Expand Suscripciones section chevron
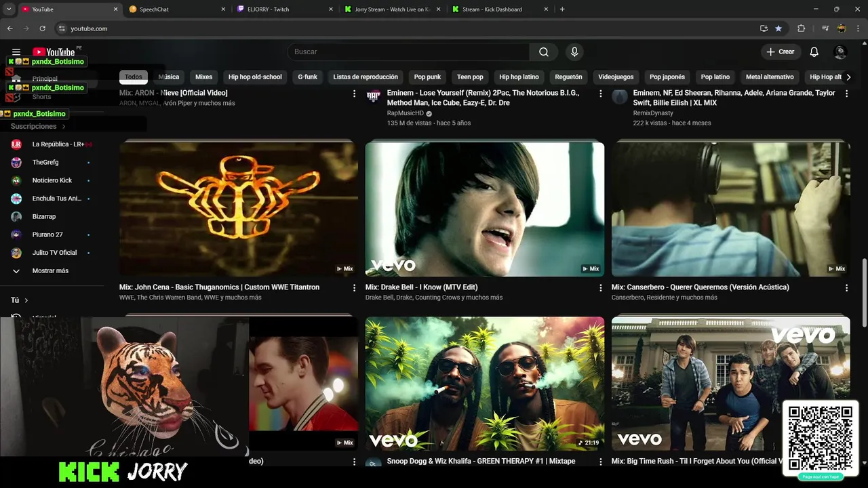 tap(64, 127)
